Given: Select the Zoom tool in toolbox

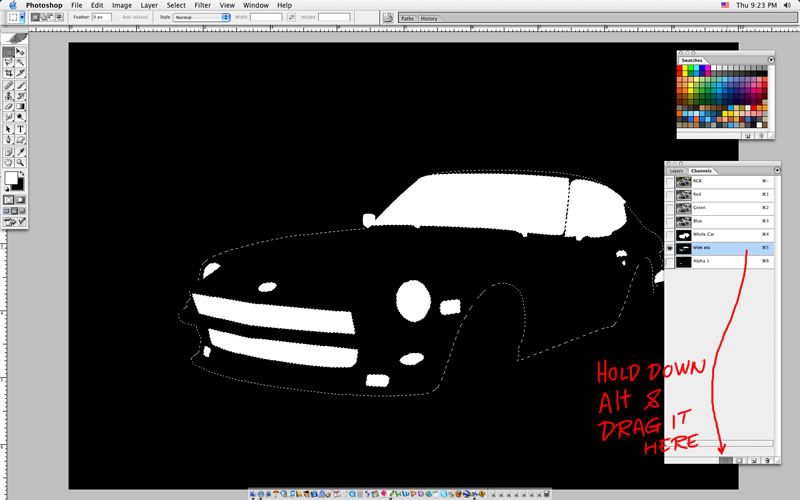Looking at the screenshot, I should coord(21,163).
